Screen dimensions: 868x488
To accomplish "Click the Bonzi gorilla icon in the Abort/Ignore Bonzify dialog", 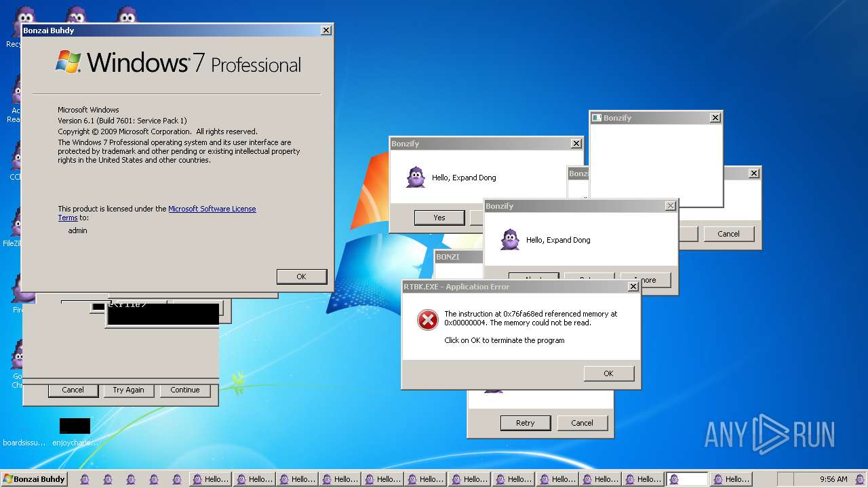I will pos(510,240).
